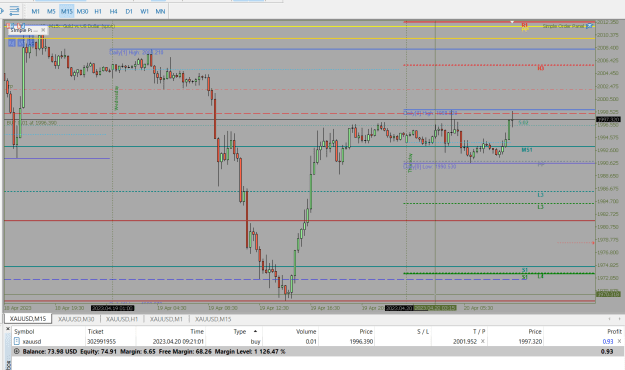Click the 19 Apr 04:30 time axis label
Image resolution: width=625 pixels, height=370 pixels.
pyautogui.click(x=172, y=308)
